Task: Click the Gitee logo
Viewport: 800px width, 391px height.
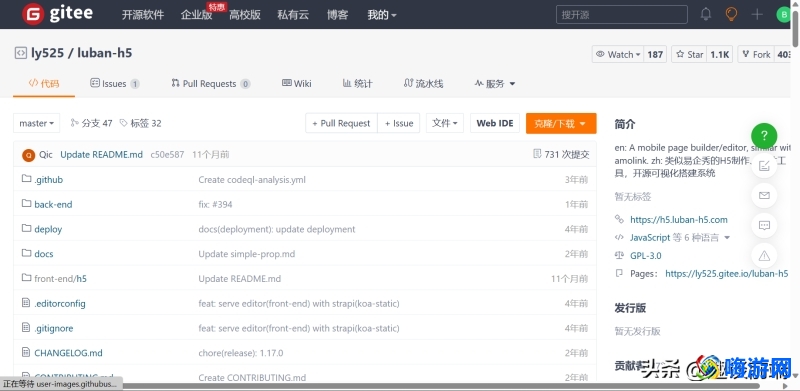Action: coord(58,14)
